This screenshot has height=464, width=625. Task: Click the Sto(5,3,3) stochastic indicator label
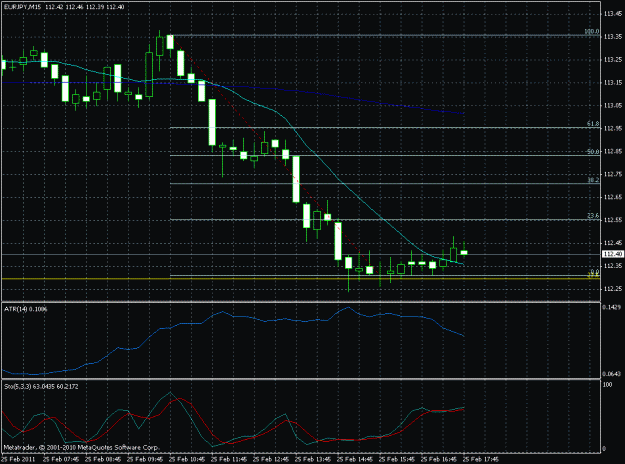click(x=41, y=387)
